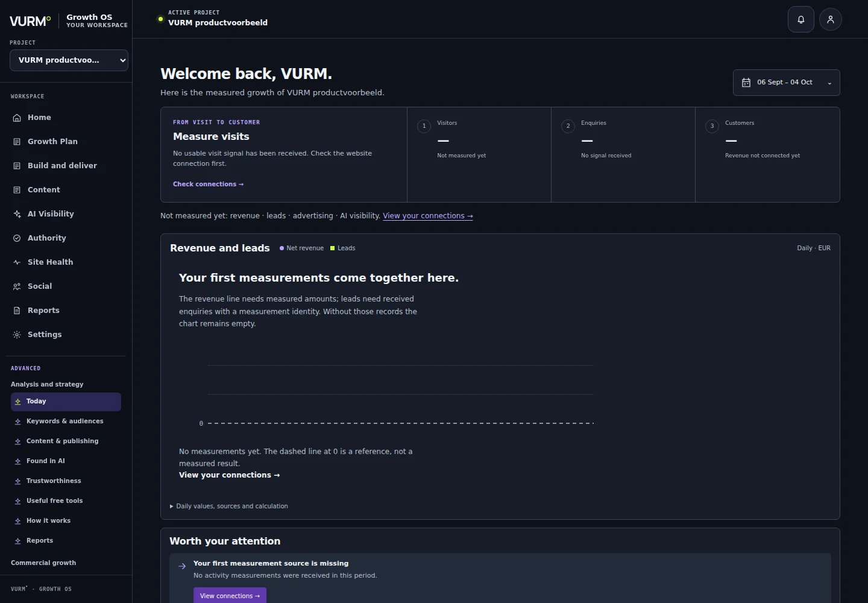Open Trustworthiness

pos(66,481)
